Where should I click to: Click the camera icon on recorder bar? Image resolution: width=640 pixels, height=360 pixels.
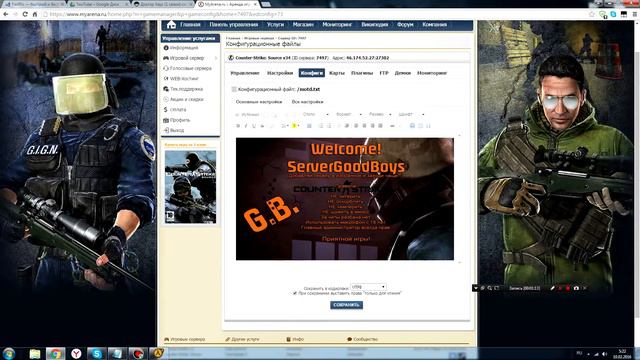coord(576,288)
